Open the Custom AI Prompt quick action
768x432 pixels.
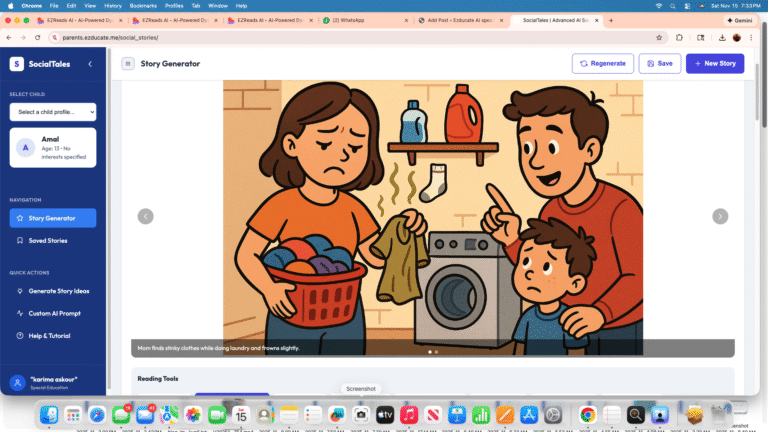[x=53, y=313]
